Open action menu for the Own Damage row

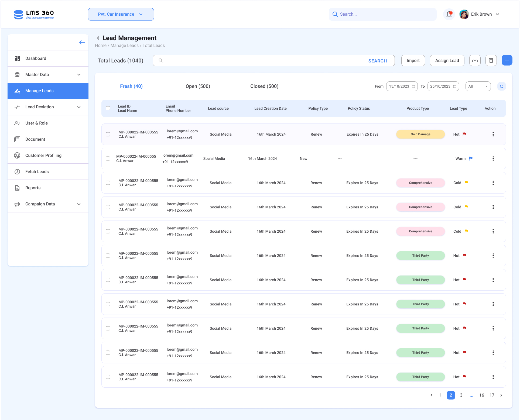pos(493,134)
